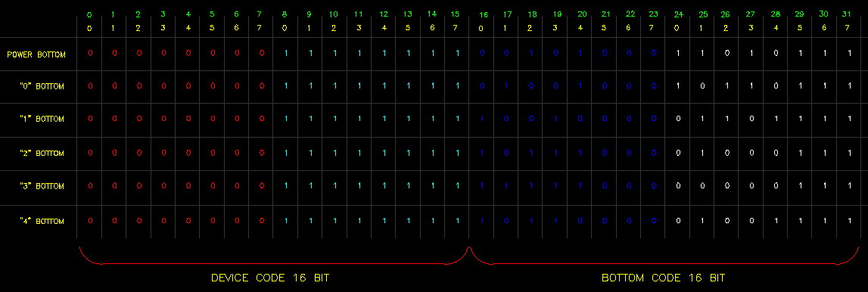Viewport: 868px width, 292px height.
Task: Select "1" BOTTOM value under column 24
Action: click(678, 119)
